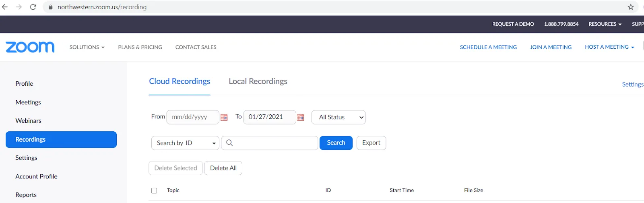Open Plans & Pricing link
The height and width of the screenshot is (203, 644).
(x=140, y=47)
